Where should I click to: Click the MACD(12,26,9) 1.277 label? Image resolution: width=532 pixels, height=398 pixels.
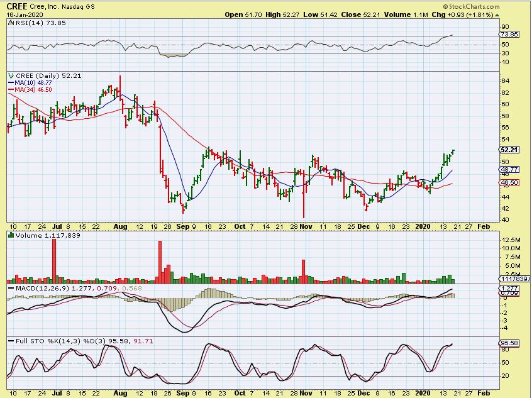53,288
